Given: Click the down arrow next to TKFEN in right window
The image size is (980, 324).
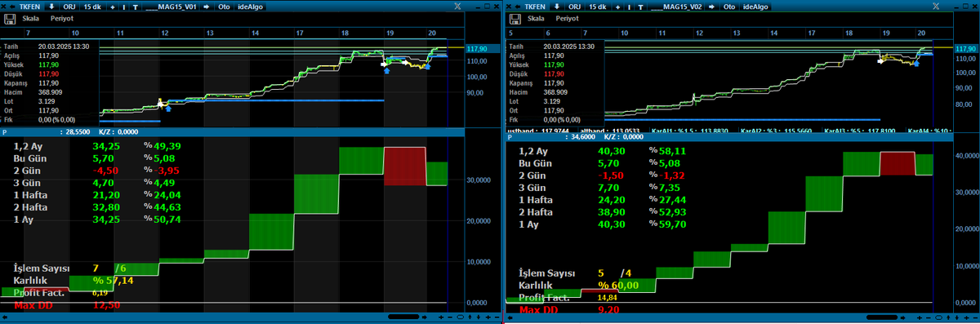Looking at the screenshot, I should click(x=557, y=7).
